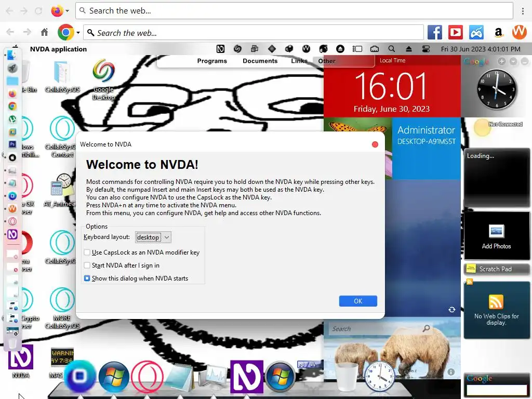Click the second search the web field
532x399 pixels.
254,33
